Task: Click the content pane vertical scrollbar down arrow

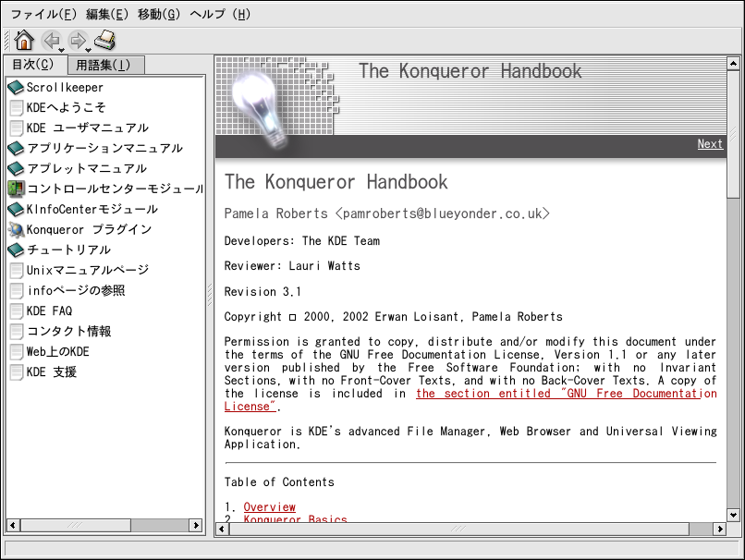Action: (x=733, y=515)
